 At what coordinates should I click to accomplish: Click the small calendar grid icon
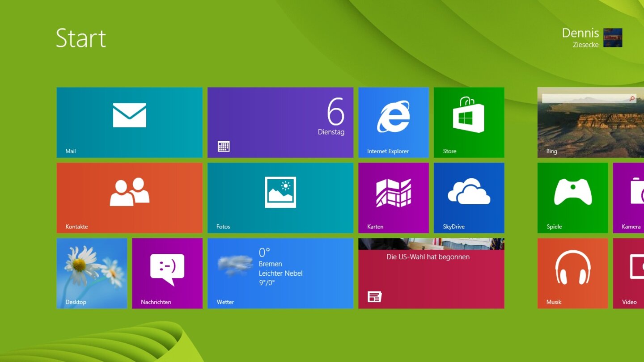tap(224, 146)
